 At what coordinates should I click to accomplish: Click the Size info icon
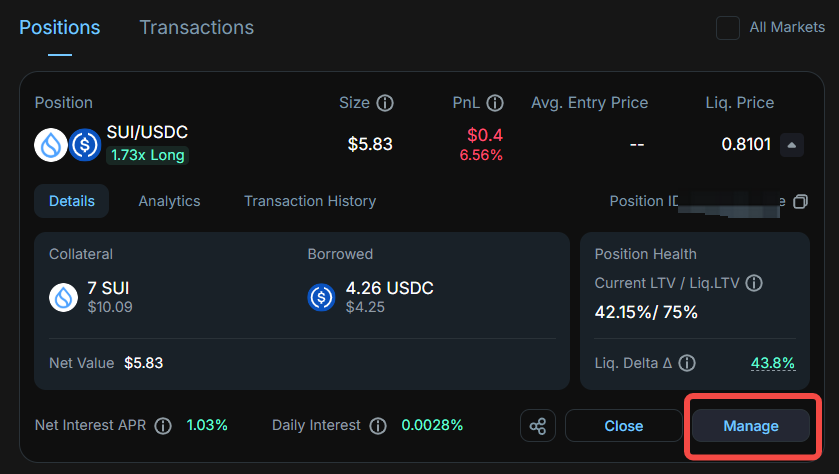tap(384, 103)
